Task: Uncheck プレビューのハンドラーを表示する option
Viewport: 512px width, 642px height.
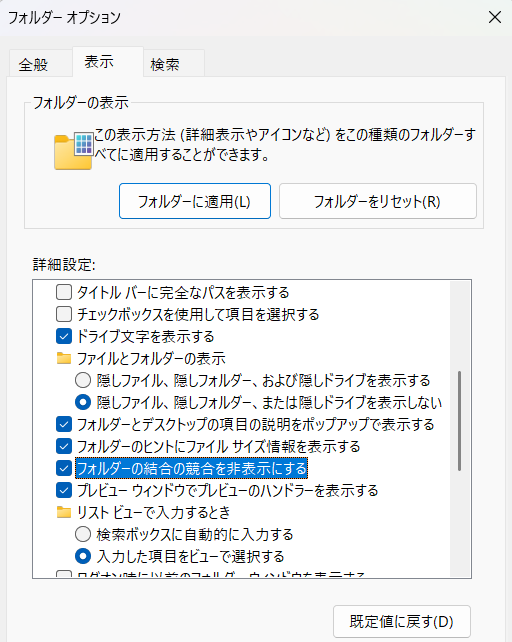Action: [x=64, y=491]
